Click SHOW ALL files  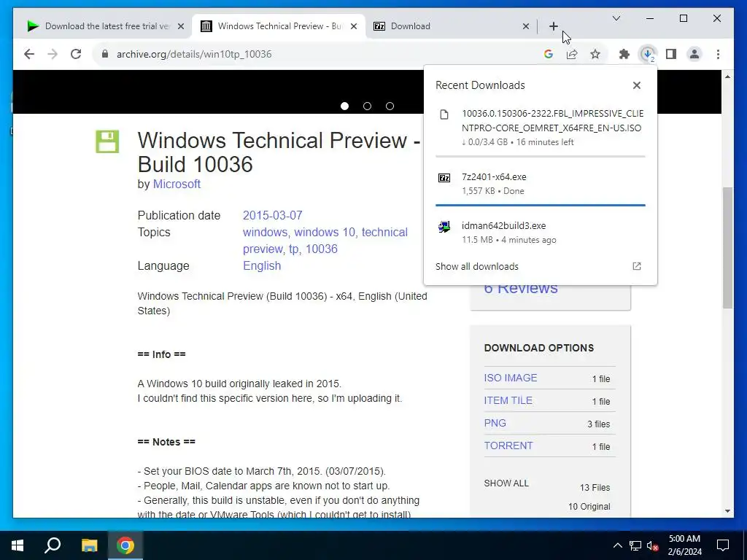[506, 483]
